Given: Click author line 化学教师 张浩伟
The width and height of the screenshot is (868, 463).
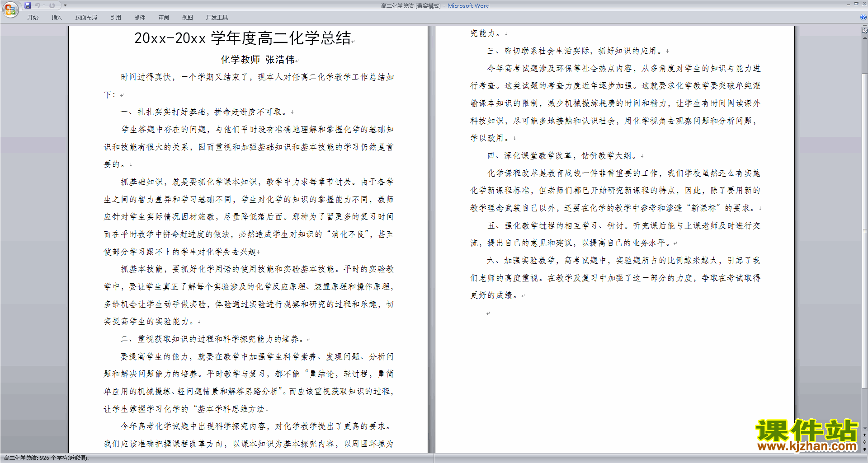Looking at the screenshot, I should (258, 60).
